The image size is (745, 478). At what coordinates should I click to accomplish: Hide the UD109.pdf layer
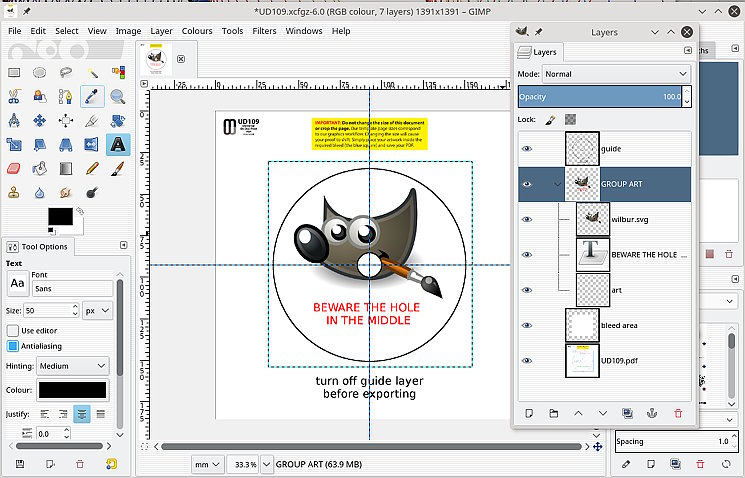tap(526, 361)
